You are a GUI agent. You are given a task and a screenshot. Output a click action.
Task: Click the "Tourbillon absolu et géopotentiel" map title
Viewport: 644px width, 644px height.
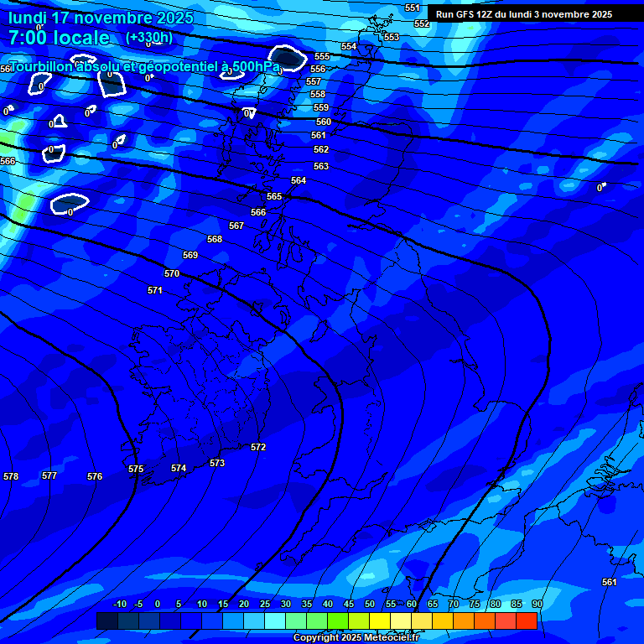coord(144,66)
